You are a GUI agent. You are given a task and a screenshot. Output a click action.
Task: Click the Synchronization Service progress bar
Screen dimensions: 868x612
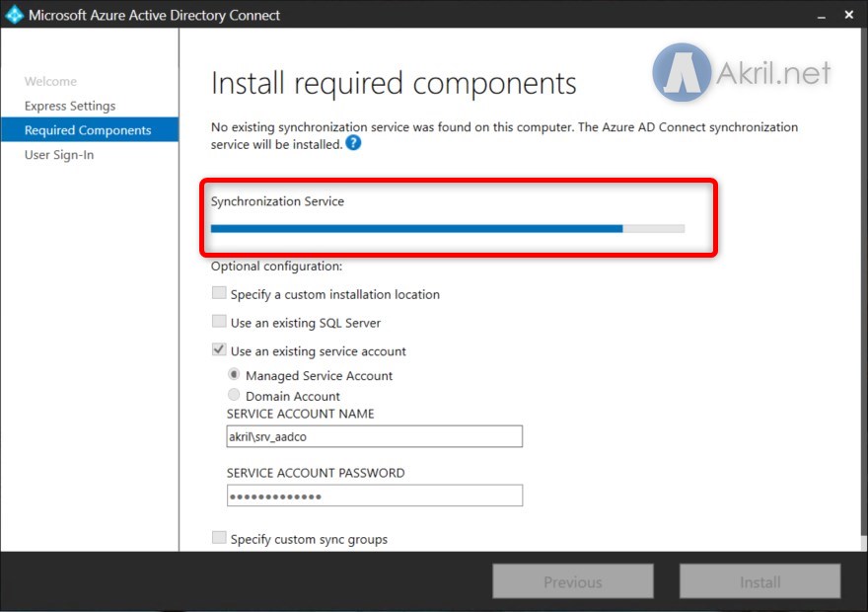click(x=448, y=229)
